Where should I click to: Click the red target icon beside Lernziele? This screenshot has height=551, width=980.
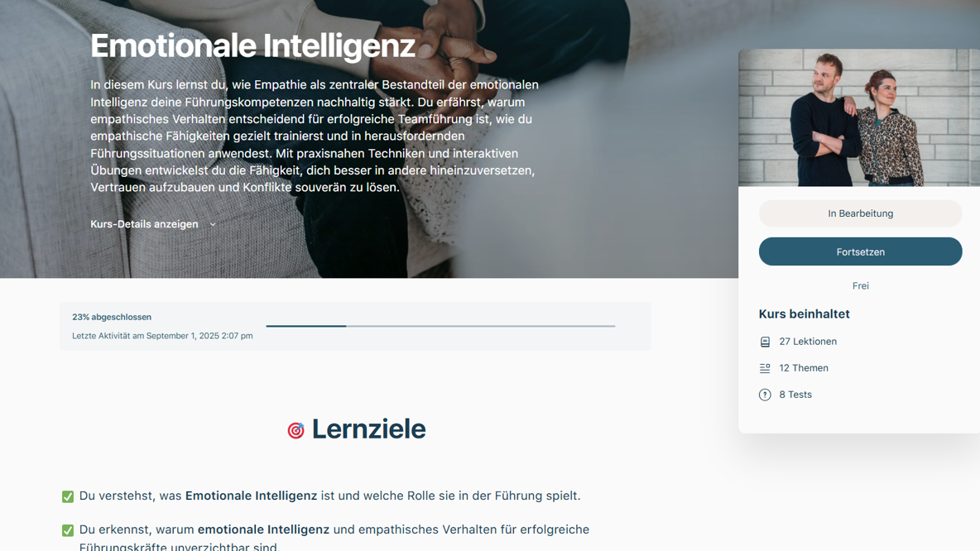point(295,430)
